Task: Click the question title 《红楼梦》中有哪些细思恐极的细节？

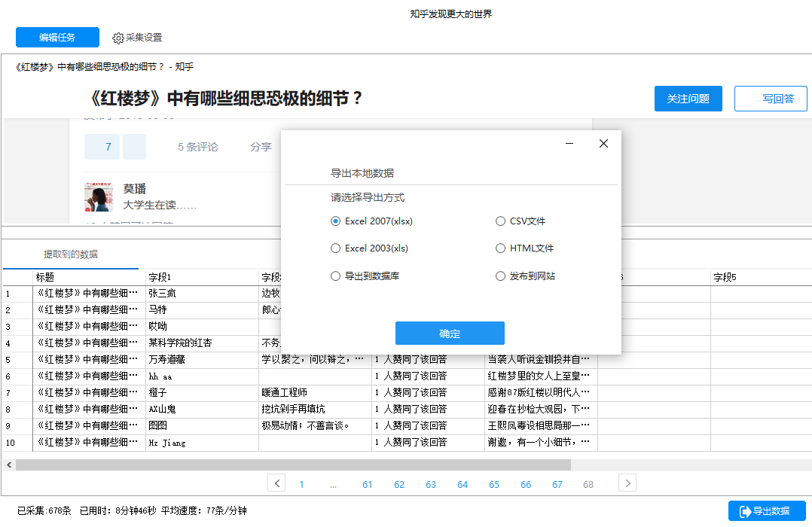Action: pos(225,99)
